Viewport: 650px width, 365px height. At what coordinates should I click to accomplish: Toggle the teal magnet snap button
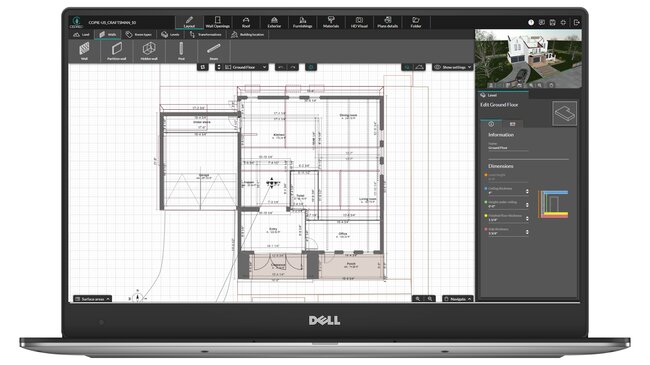[311, 67]
